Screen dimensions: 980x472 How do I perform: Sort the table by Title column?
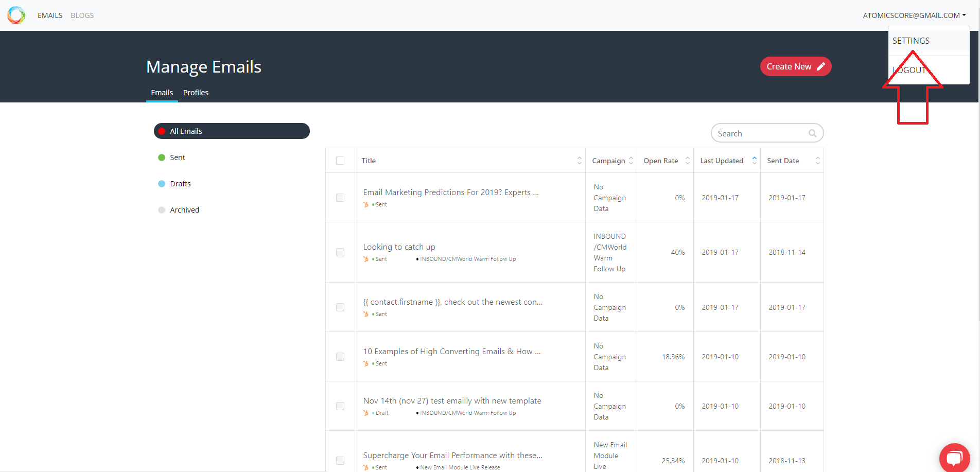(x=579, y=161)
